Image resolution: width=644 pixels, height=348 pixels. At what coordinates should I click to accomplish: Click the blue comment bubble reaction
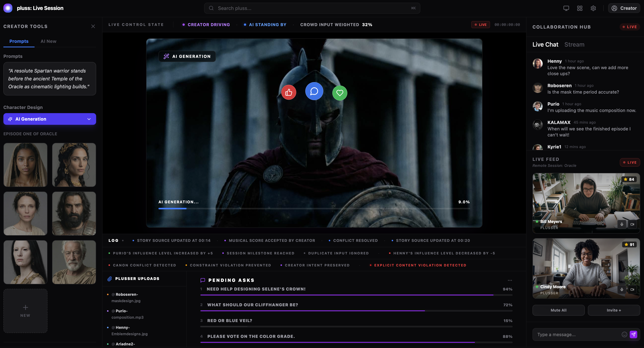coord(314,91)
